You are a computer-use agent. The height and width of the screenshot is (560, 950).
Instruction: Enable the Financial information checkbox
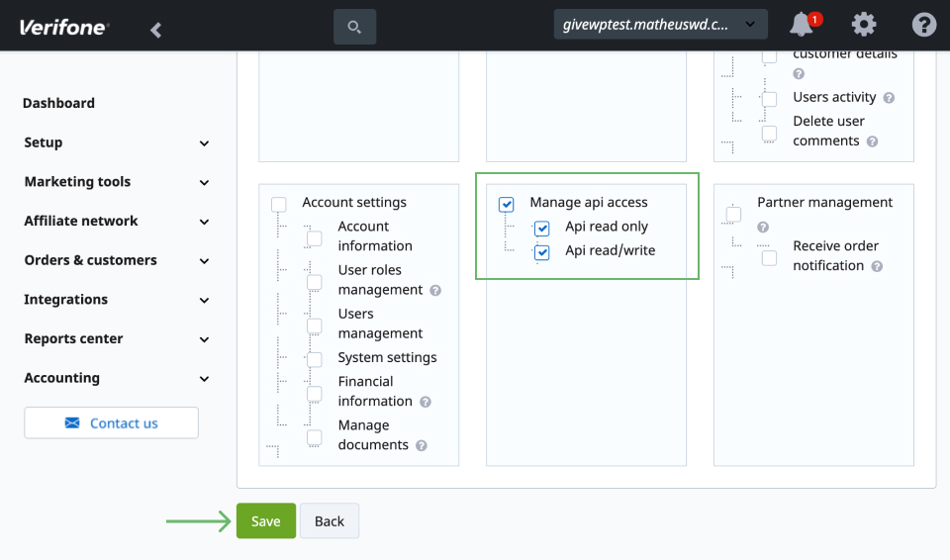click(315, 394)
